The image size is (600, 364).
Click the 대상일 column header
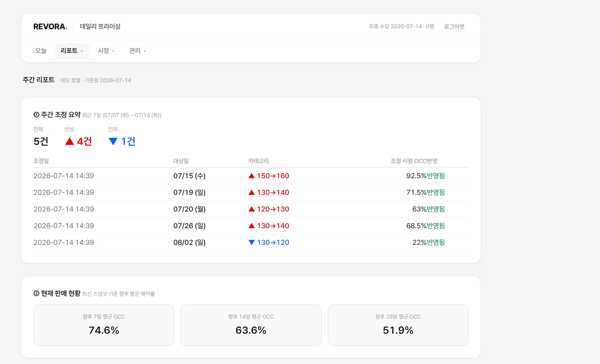pos(181,161)
